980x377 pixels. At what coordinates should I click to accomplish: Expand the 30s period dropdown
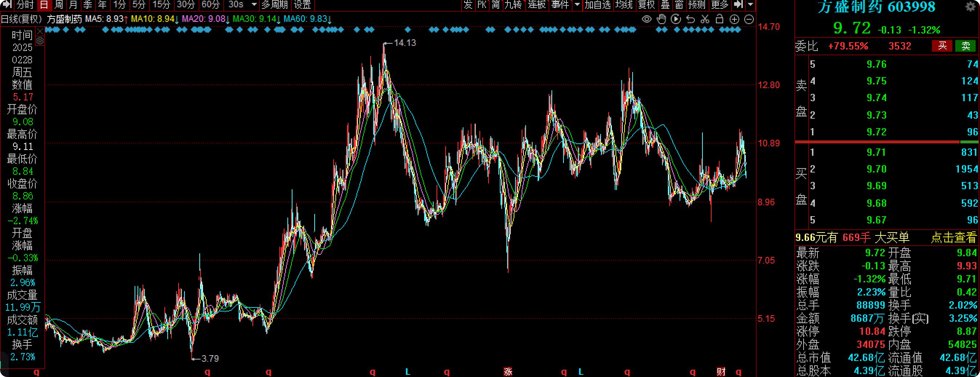[x=254, y=5]
